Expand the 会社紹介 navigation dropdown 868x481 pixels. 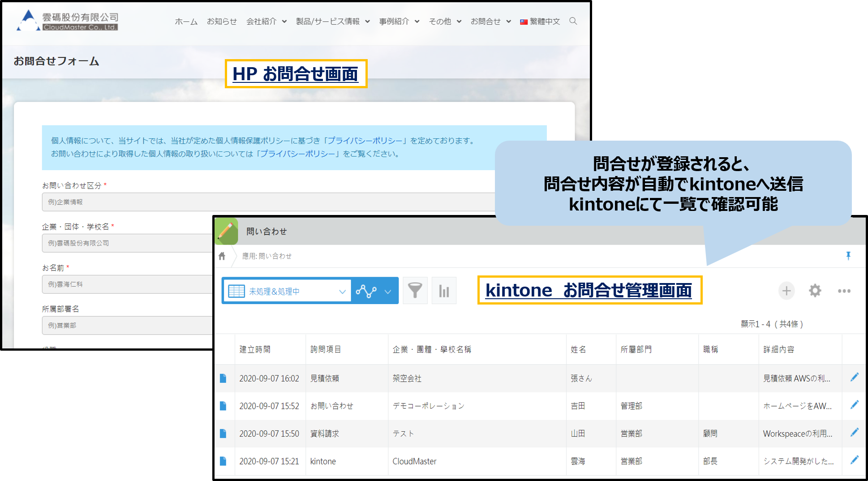point(284,21)
